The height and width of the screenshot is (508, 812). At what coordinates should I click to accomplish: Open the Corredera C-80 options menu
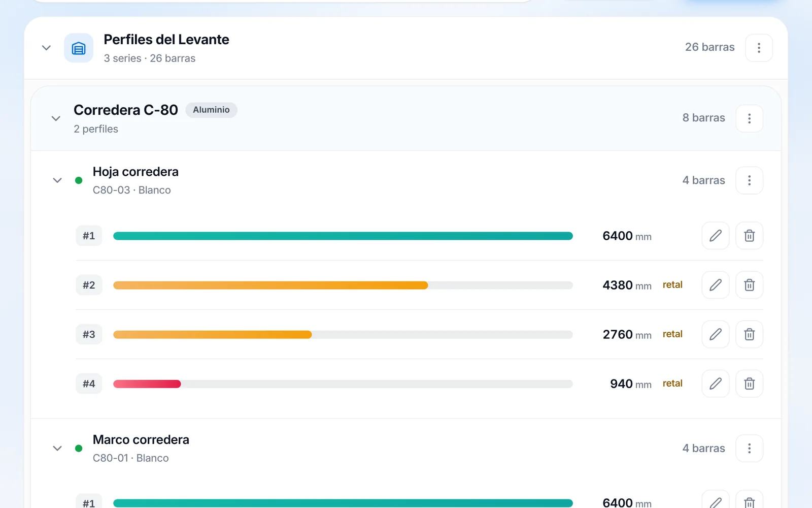[x=749, y=118]
